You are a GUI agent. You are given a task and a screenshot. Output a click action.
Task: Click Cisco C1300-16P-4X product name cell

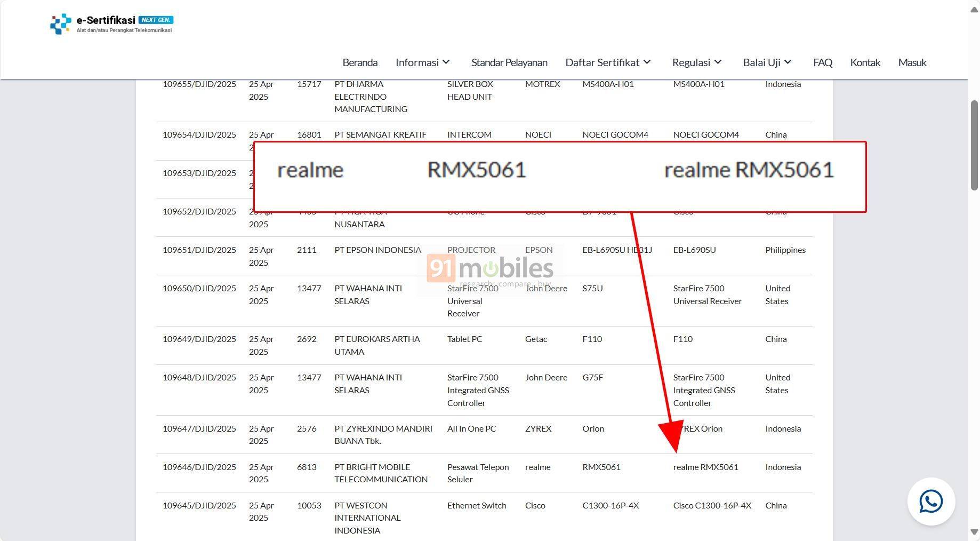point(712,505)
